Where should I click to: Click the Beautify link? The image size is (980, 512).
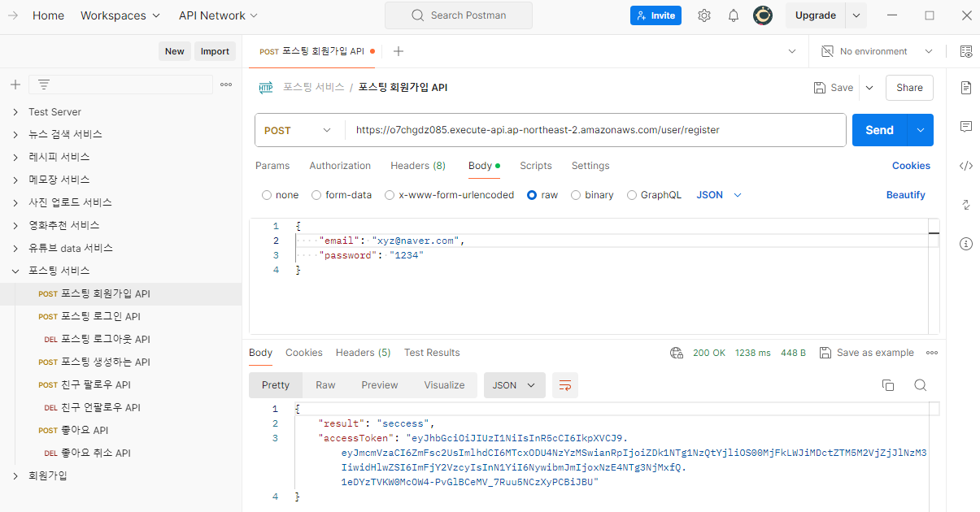pos(906,195)
